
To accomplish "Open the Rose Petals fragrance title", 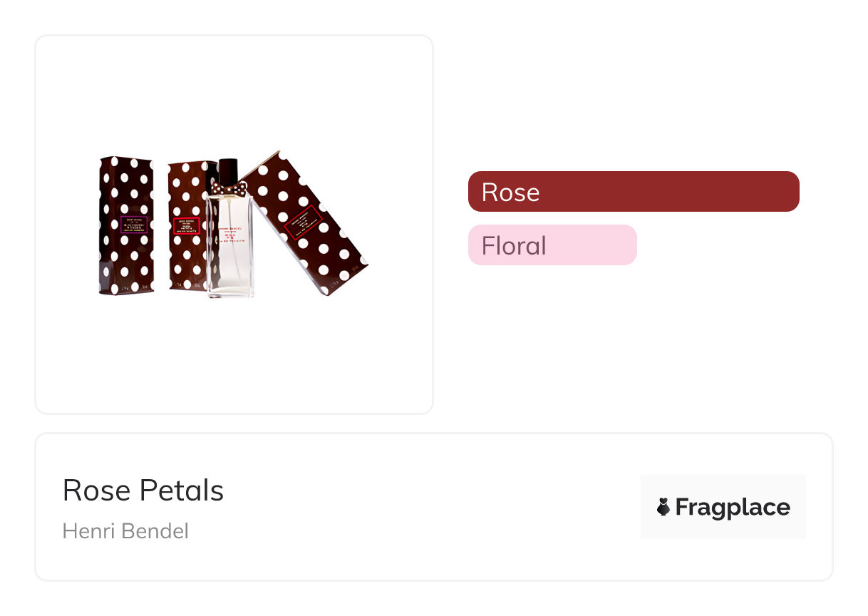I will coord(143,491).
